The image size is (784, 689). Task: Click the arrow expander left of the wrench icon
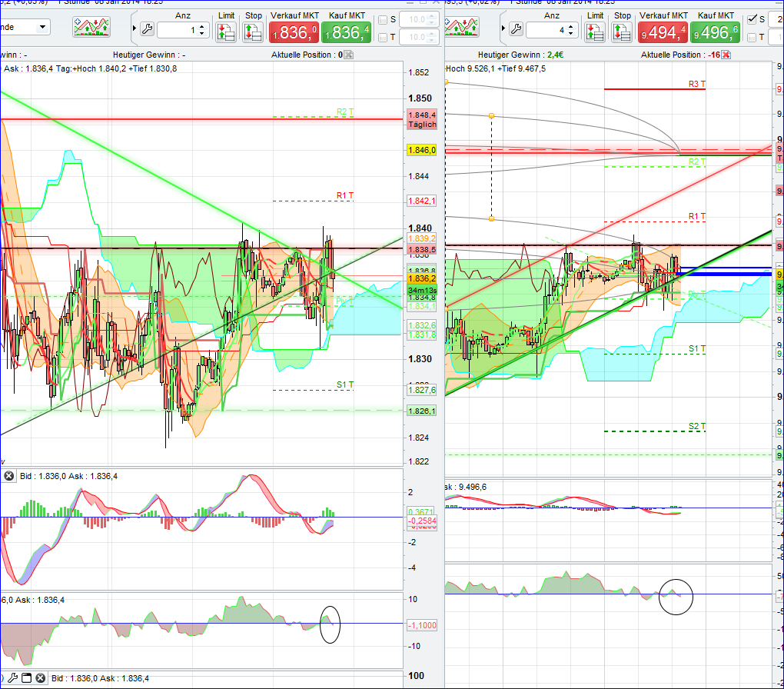pyautogui.click(x=135, y=28)
